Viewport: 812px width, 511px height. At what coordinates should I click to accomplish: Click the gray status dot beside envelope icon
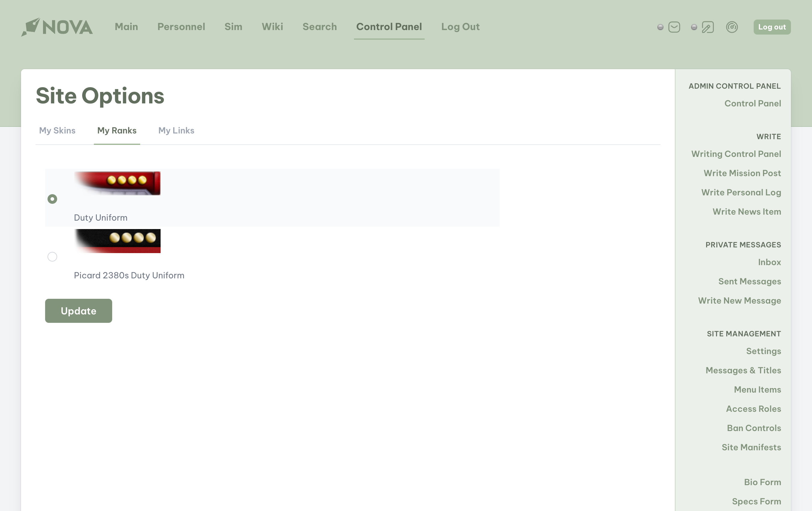coord(660,27)
